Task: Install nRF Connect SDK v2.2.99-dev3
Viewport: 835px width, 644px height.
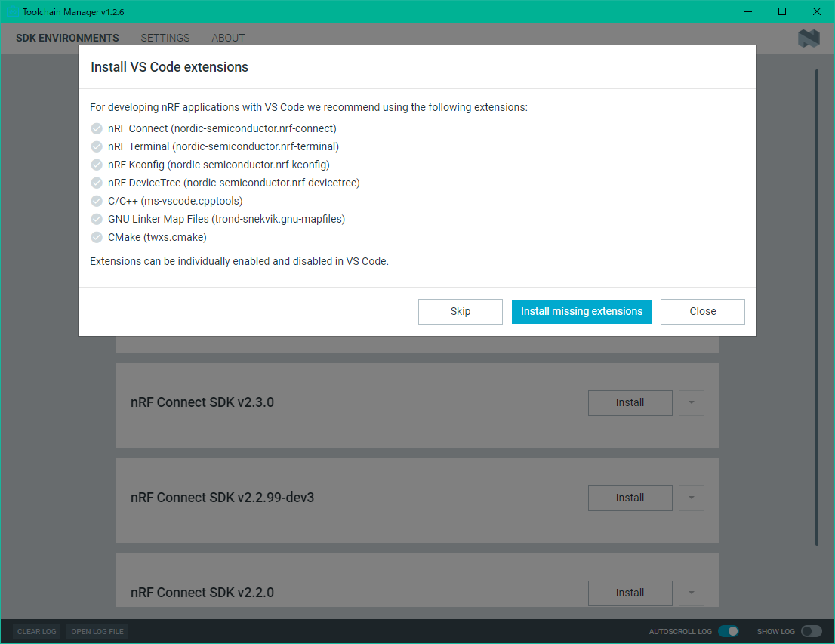Action: point(630,498)
